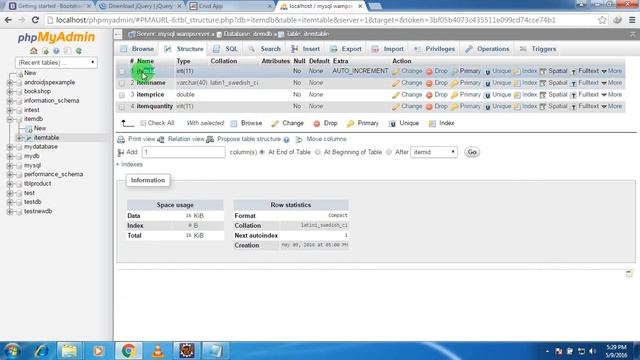This screenshot has width=640, height=360.
Task: Switch to Search tab
Action: tap(264, 49)
